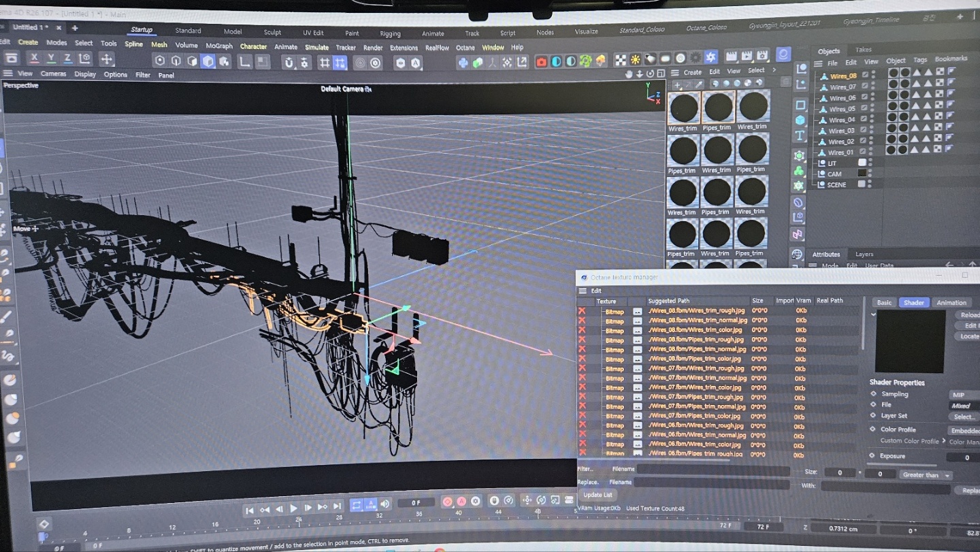Viewport: 980px width, 552px height.
Task: Click the rectangle spline icon in side palette
Action: pos(800,105)
